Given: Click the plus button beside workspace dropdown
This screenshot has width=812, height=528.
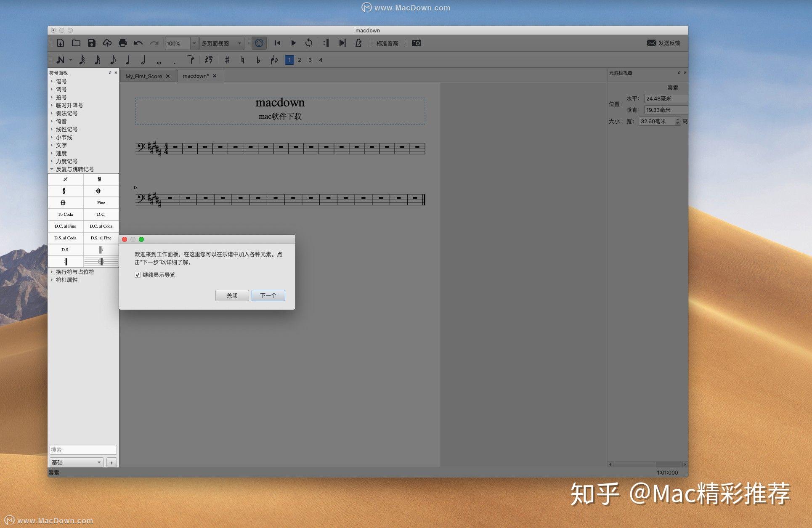Looking at the screenshot, I should click(x=111, y=462).
